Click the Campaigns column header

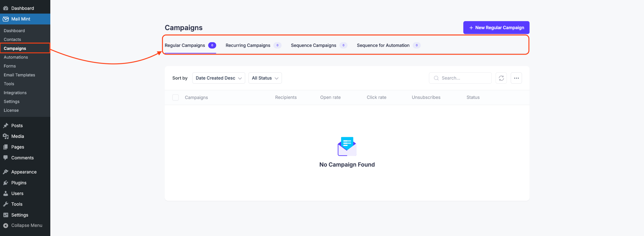pos(196,97)
